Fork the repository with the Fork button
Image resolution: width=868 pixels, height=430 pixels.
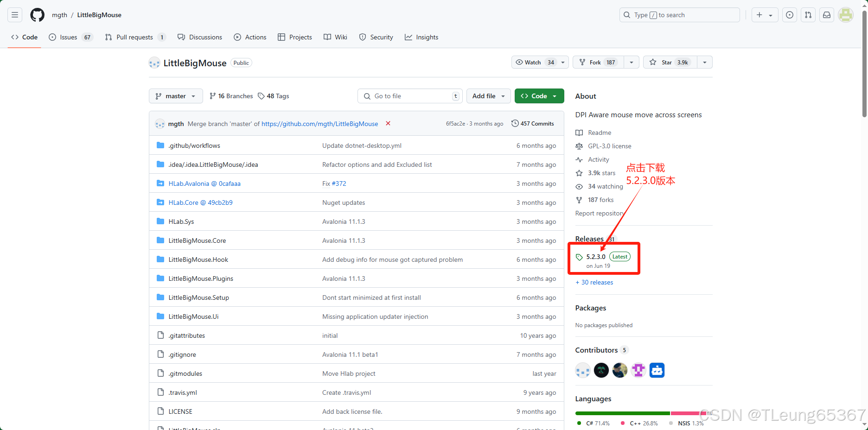598,62
